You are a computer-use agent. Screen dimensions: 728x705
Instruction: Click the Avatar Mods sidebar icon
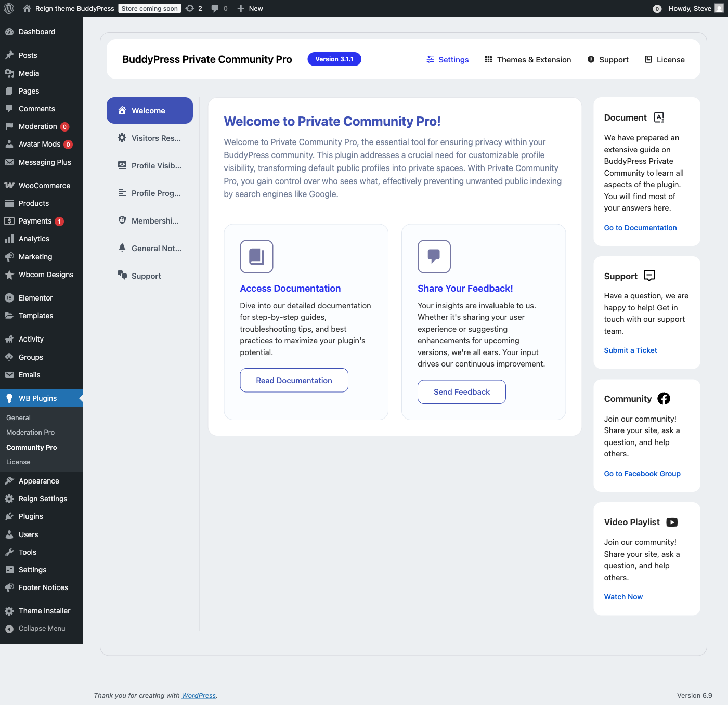click(10, 144)
